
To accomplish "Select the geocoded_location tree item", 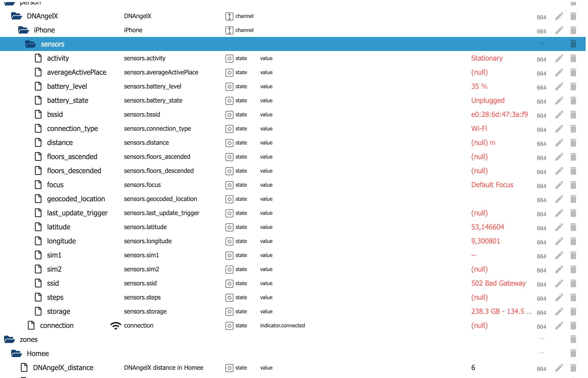I will tap(76, 199).
